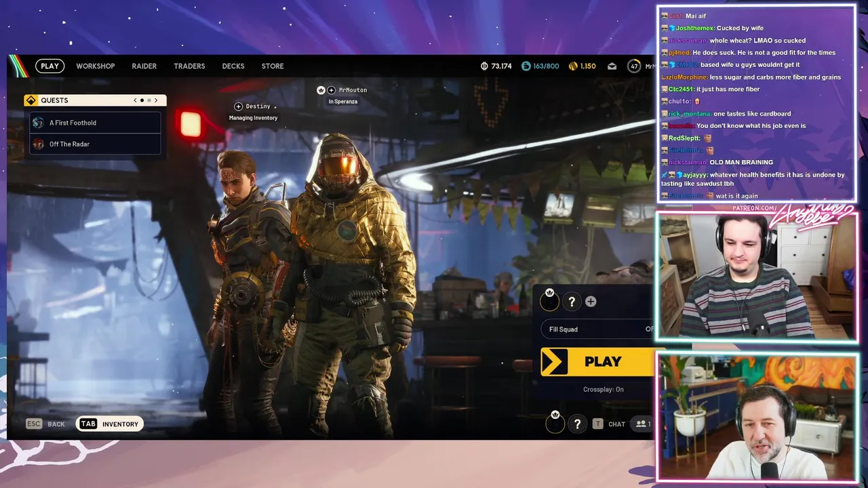Go to the TRADERS tab
Image resolution: width=868 pixels, height=488 pixels.
189,66
